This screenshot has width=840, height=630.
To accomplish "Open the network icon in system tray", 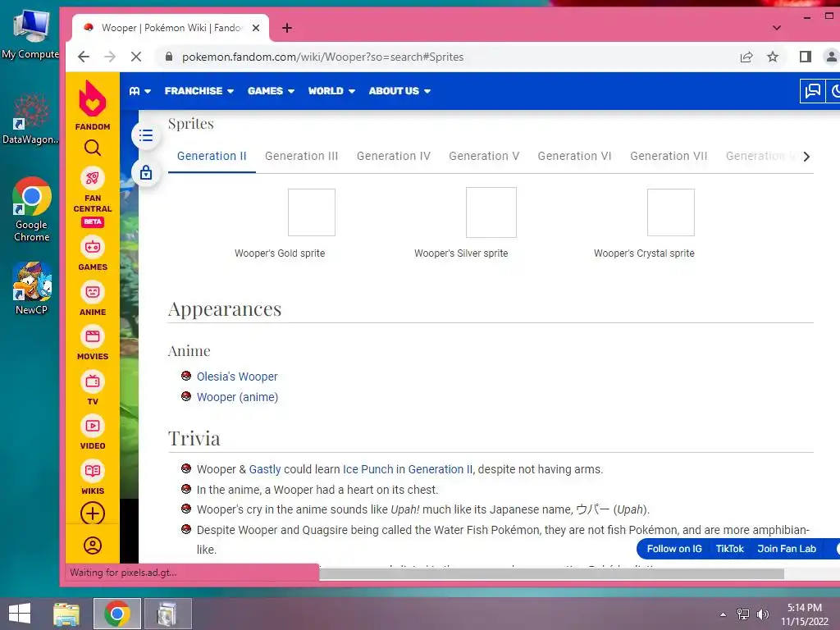I will click(x=743, y=614).
